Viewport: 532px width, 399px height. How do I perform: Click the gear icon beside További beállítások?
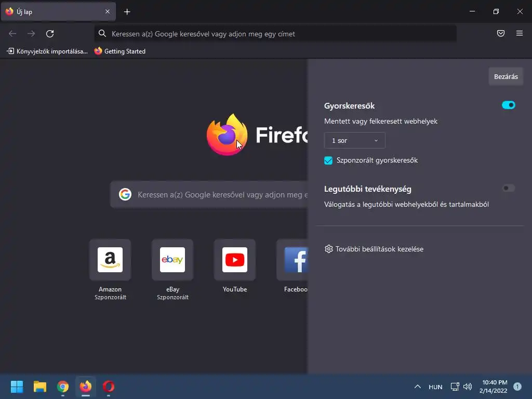[329, 249]
